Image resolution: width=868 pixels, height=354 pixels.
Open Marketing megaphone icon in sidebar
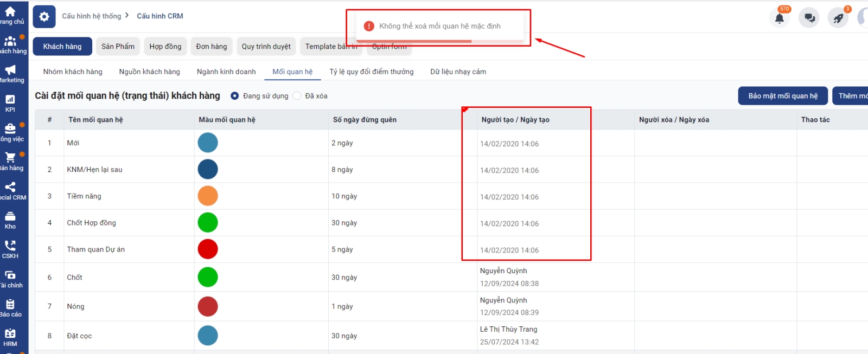10,74
